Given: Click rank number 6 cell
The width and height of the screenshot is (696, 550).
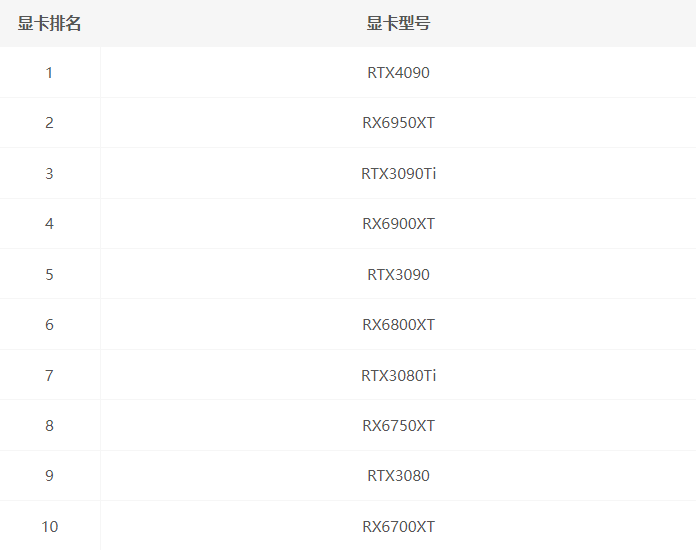Looking at the screenshot, I should click(x=49, y=324).
